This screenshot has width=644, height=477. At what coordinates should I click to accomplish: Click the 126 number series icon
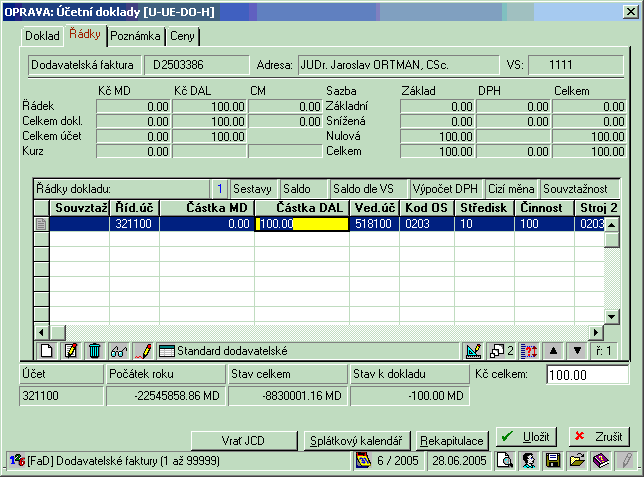coord(17,460)
